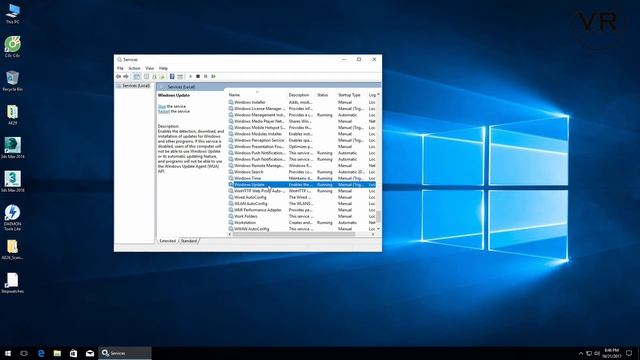The image size is (640, 360).
Task: Select the DAEMON Tools Lite desktop icon
Action: point(12,218)
